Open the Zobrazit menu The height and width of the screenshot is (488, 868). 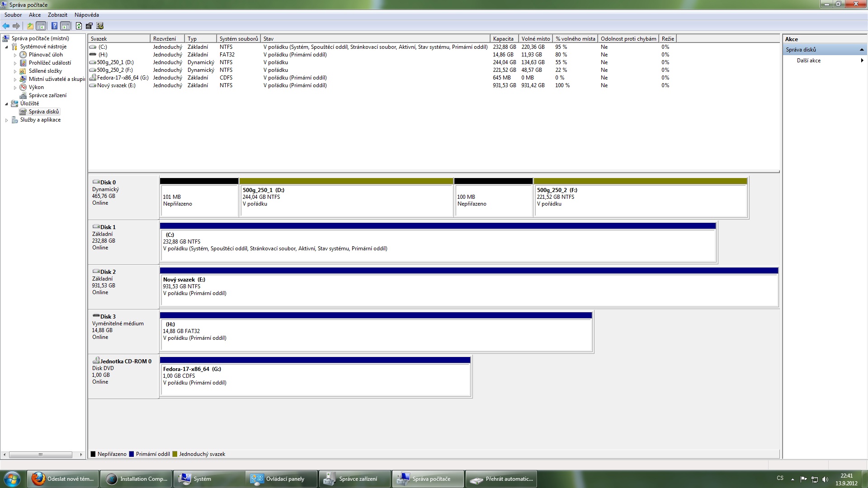point(57,15)
